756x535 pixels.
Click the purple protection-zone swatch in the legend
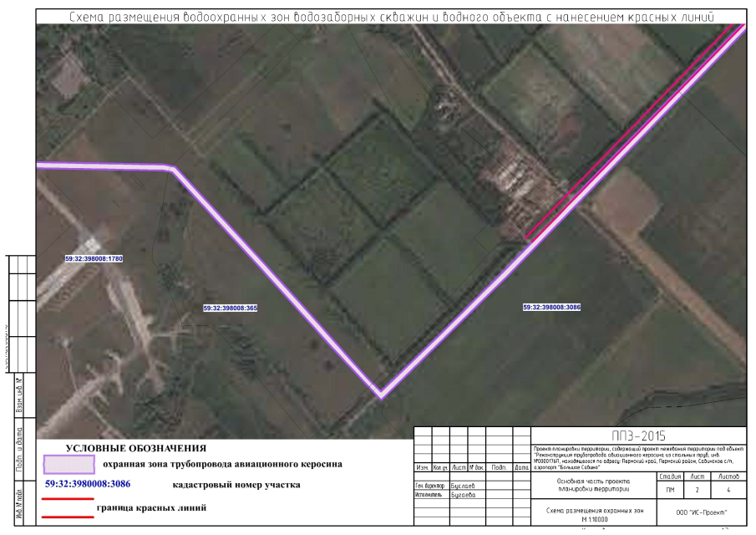[x=69, y=465]
